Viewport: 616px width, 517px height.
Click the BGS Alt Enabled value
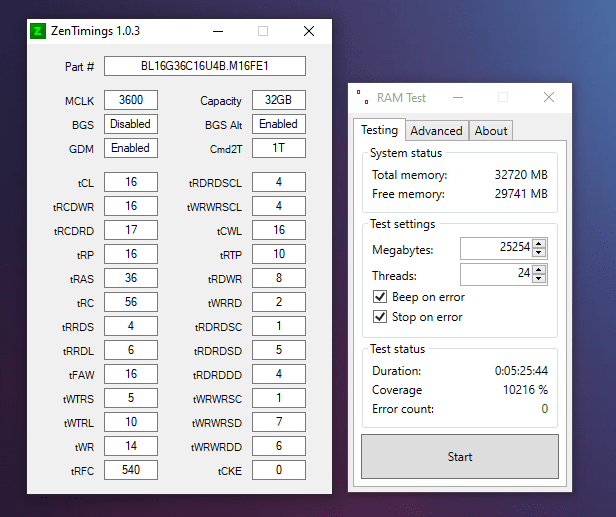tap(279, 124)
